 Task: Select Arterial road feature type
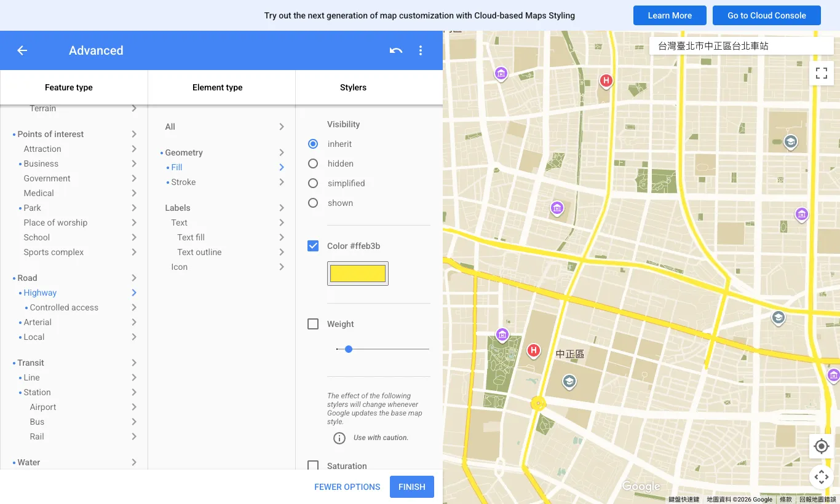(x=38, y=322)
